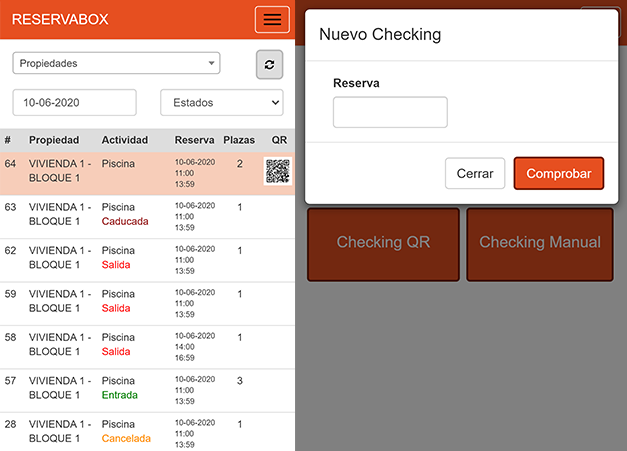Click the date field showing 10-06-2020

pyautogui.click(x=74, y=102)
